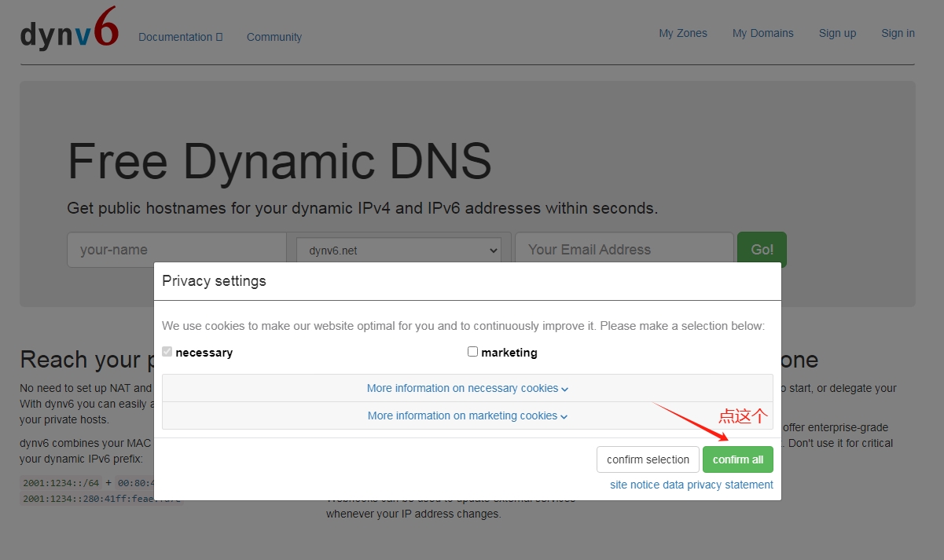Screen dimensions: 944x560
Task: Click the green confirm all button
Action: 737,459
